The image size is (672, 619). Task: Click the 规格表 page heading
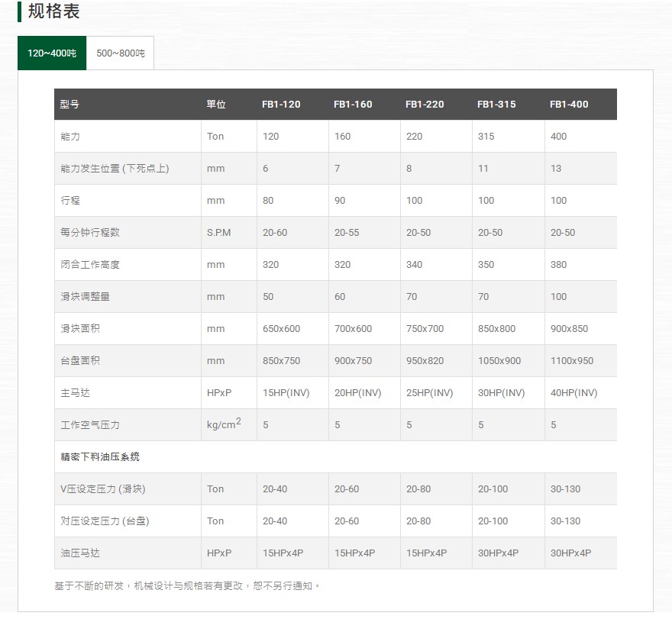[53, 12]
